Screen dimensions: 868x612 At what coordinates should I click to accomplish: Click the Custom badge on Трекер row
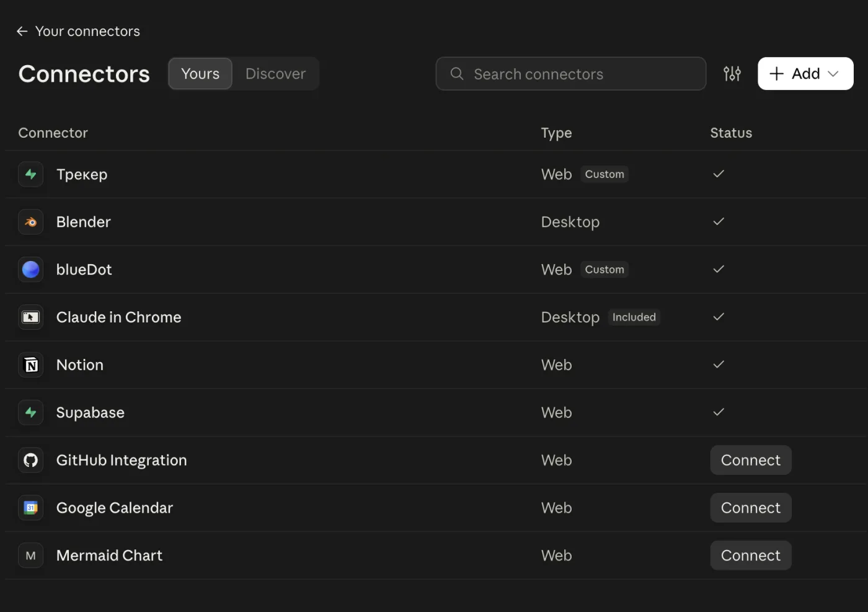[x=604, y=174]
